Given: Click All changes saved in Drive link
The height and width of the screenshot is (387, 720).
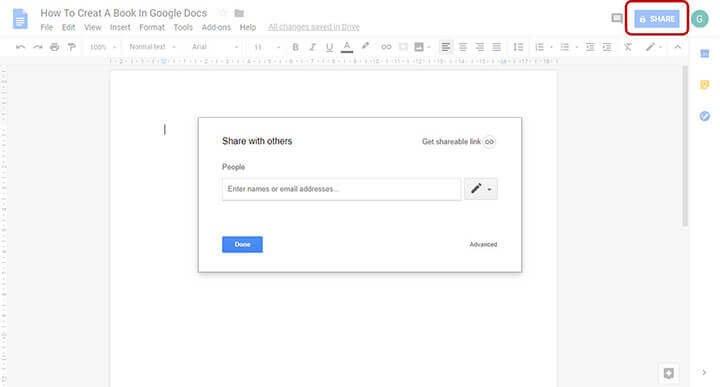Looking at the screenshot, I should [314, 27].
